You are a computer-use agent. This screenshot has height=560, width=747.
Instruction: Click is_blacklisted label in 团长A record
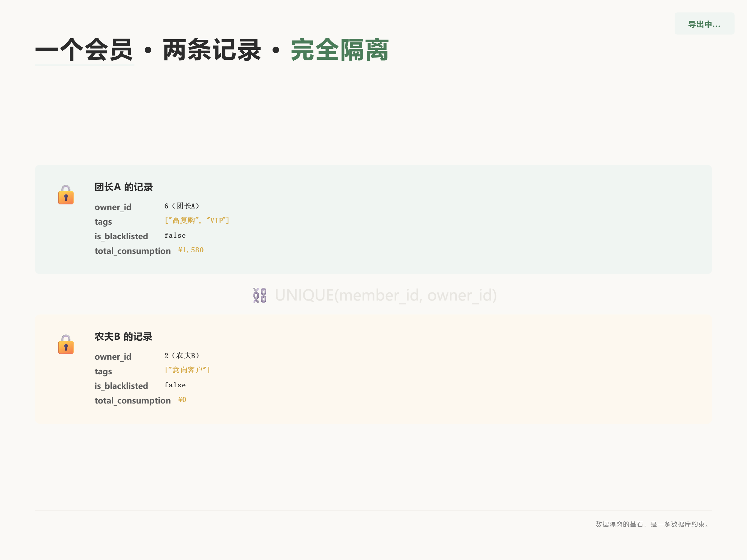click(x=121, y=236)
